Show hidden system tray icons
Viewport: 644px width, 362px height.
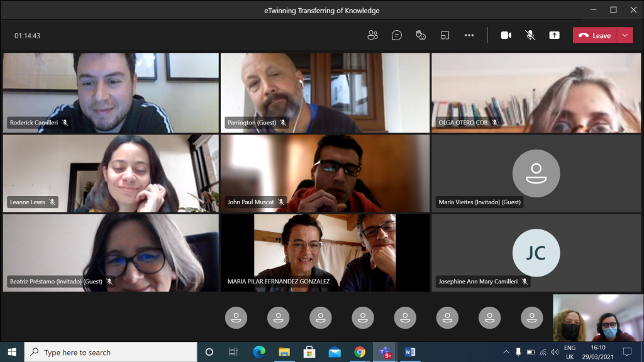[x=506, y=352]
